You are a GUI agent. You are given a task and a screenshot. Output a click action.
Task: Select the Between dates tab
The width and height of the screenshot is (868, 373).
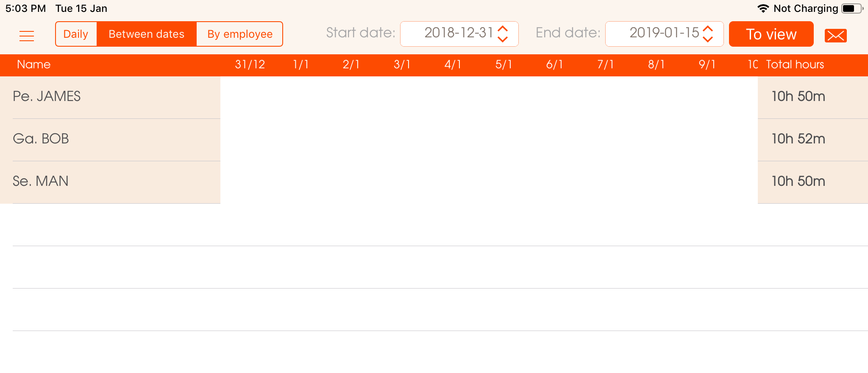pyautogui.click(x=147, y=34)
